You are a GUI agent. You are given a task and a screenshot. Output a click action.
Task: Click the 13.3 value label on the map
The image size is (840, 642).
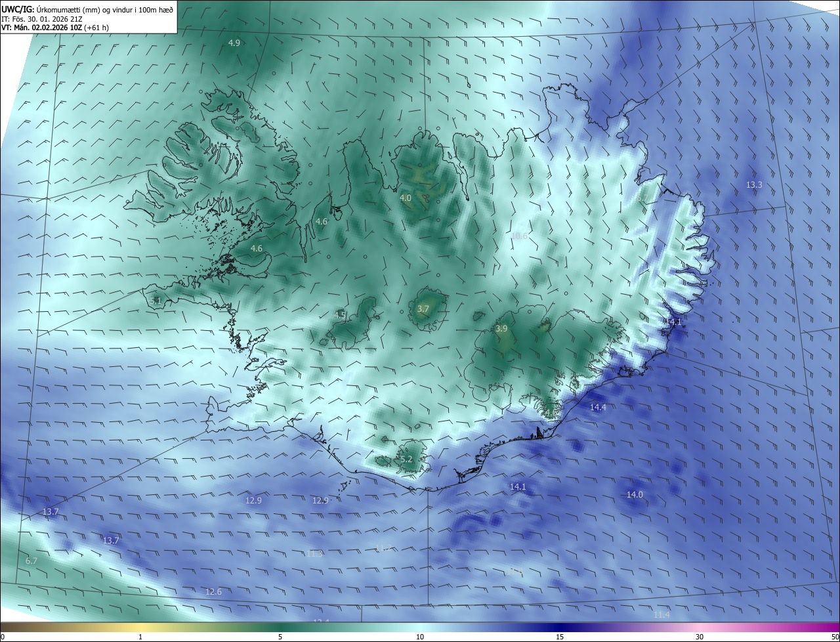[x=754, y=185]
